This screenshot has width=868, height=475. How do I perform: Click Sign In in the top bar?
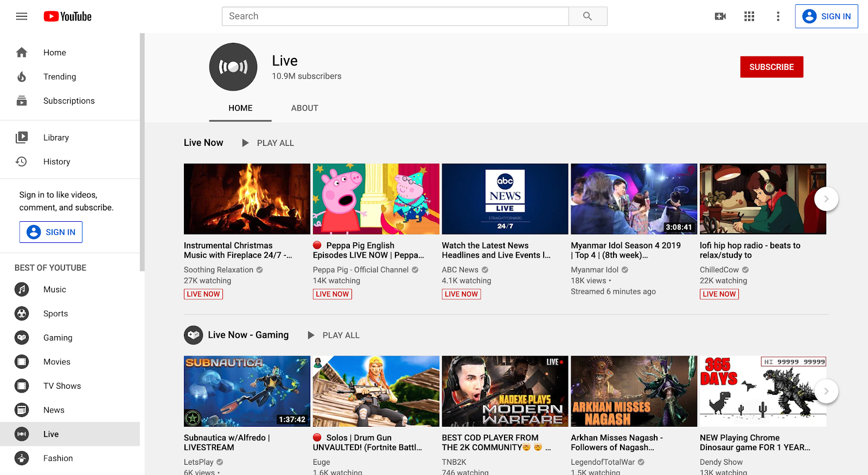point(826,16)
